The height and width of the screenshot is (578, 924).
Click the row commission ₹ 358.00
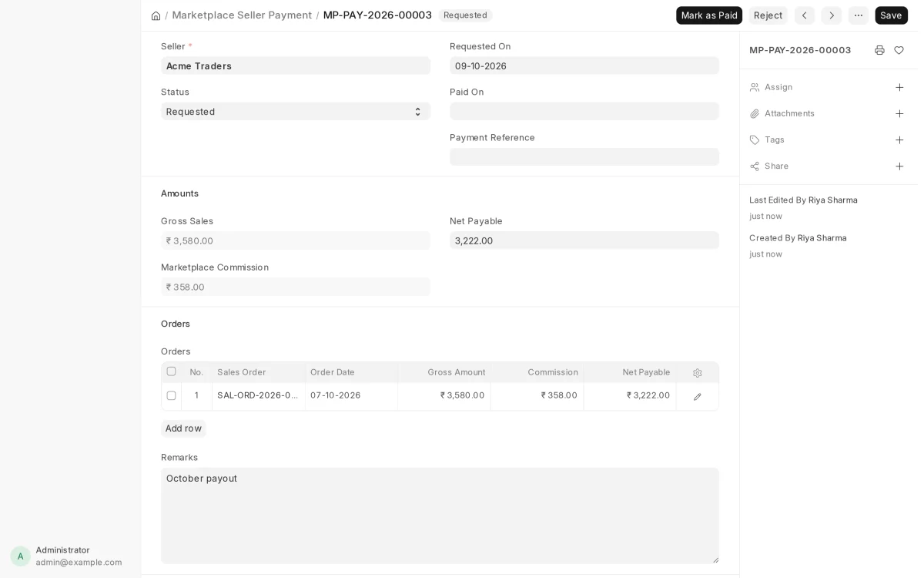[x=537, y=395]
